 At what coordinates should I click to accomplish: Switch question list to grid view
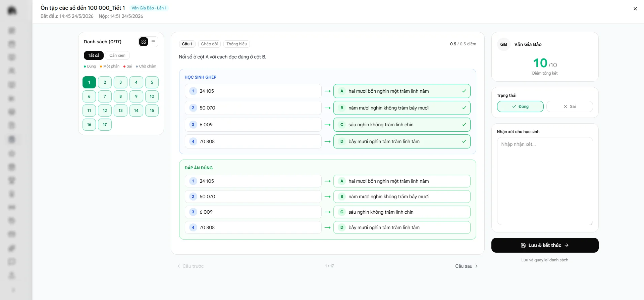tap(144, 42)
